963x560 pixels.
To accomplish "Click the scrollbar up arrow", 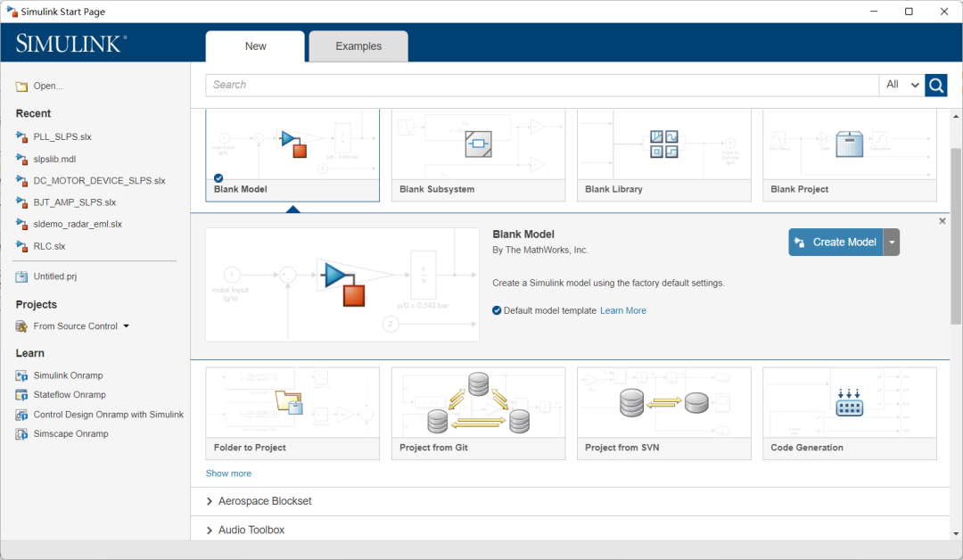I will pyautogui.click(x=956, y=116).
